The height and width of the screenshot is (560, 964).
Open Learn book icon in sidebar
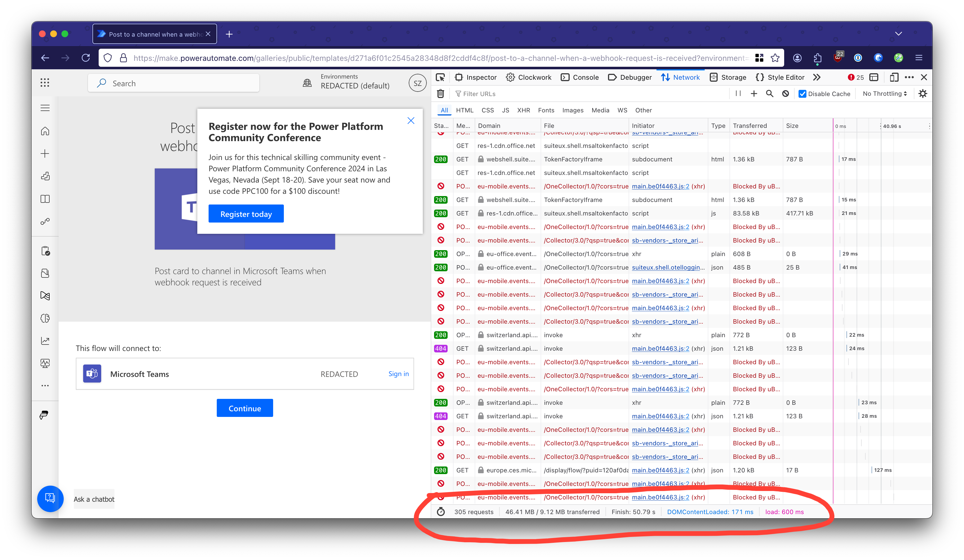45,199
